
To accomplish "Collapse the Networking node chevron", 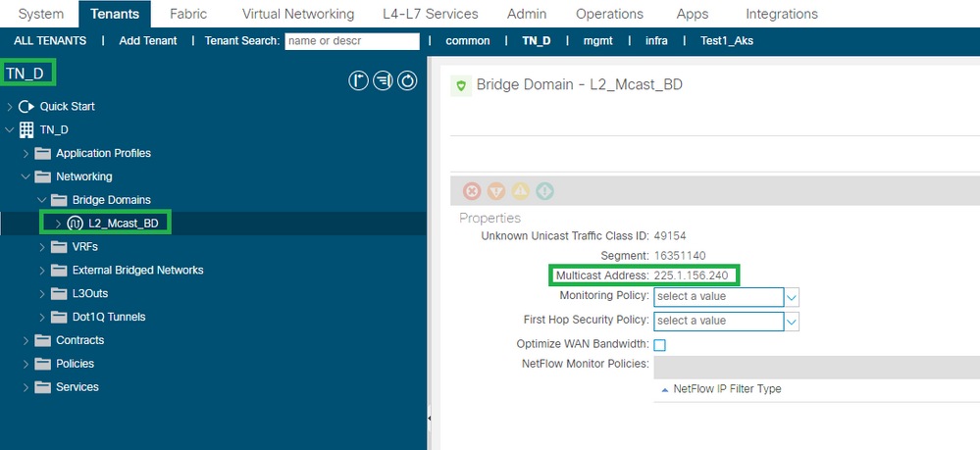I will click(x=26, y=176).
